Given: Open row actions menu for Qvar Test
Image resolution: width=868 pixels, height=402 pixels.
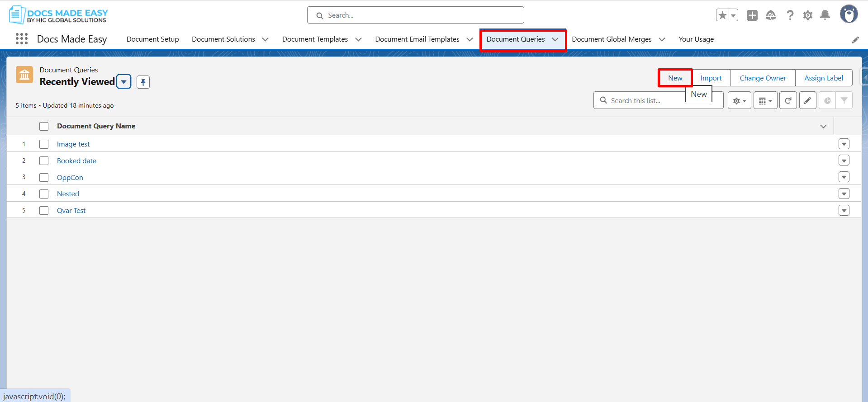Looking at the screenshot, I should [844, 210].
